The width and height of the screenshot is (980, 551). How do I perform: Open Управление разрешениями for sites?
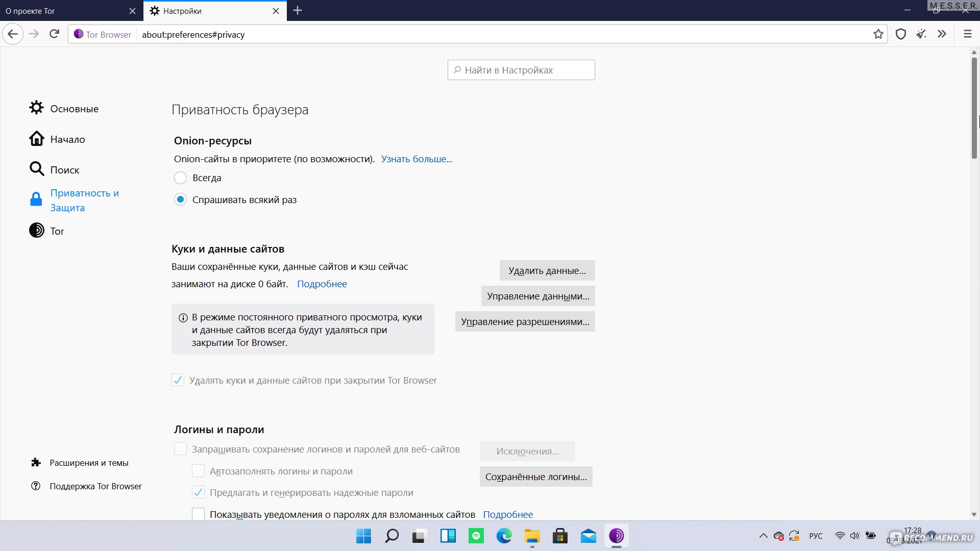[x=524, y=321]
